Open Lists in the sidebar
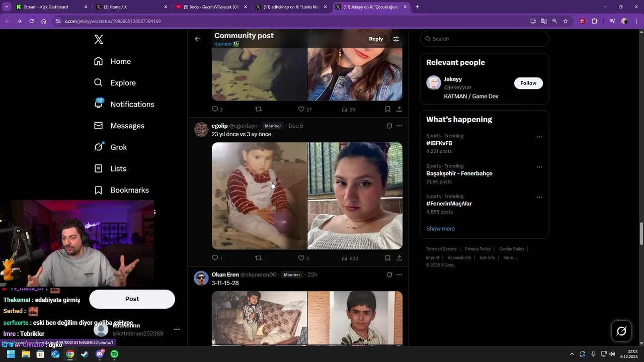Screen dimensions: 644x362 pyautogui.click(x=110, y=169)
